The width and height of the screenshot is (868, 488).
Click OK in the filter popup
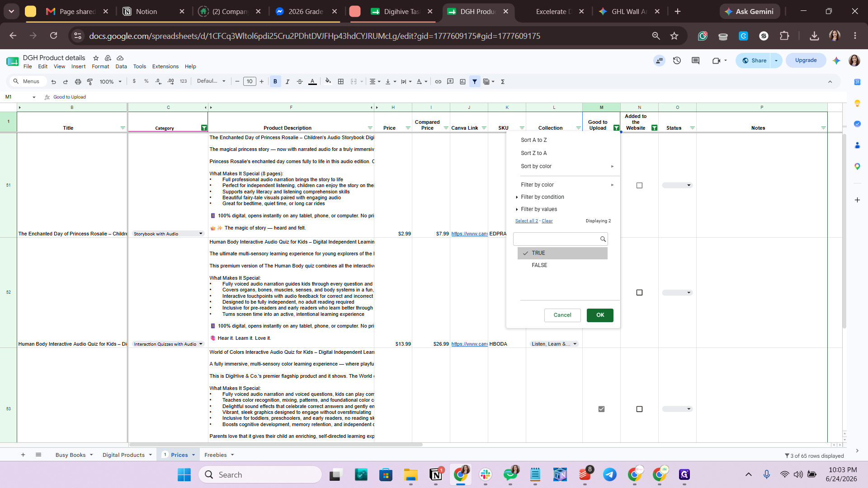[x=600, y=315]
